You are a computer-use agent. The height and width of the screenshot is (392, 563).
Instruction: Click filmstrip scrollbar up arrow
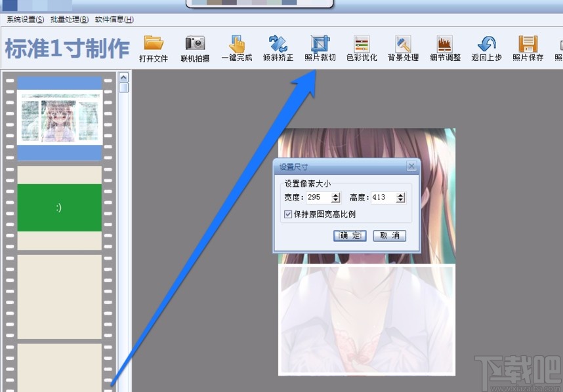point(123,77)
